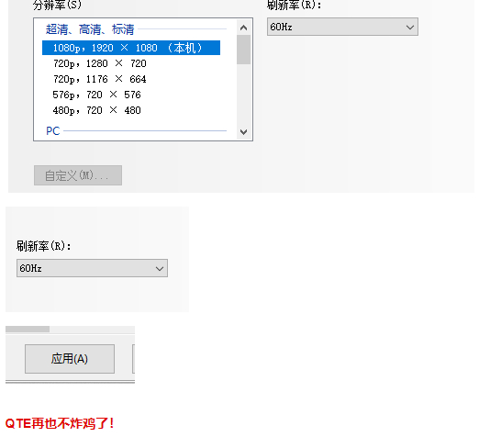Image resolution: width=490 pixels, height=448 pixels.
Task: Click the empty scrollbar track below the list's thumb
Action: 243,95
